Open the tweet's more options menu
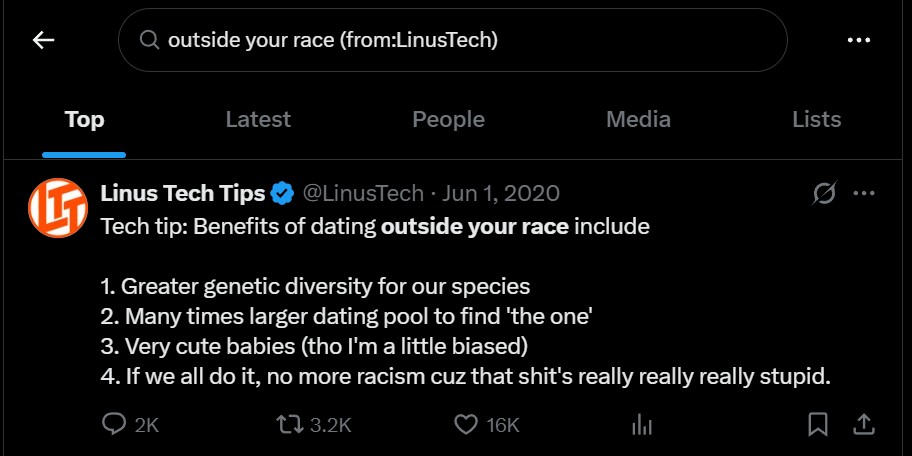The image size is (912, 456). pos(864,193)
